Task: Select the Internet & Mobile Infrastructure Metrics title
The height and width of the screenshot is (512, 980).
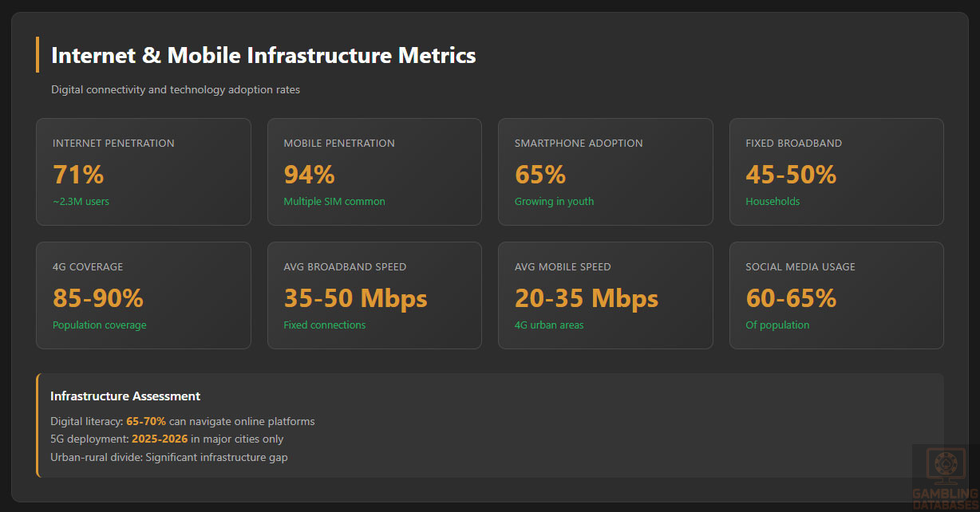Action: [x=263, y=55]
